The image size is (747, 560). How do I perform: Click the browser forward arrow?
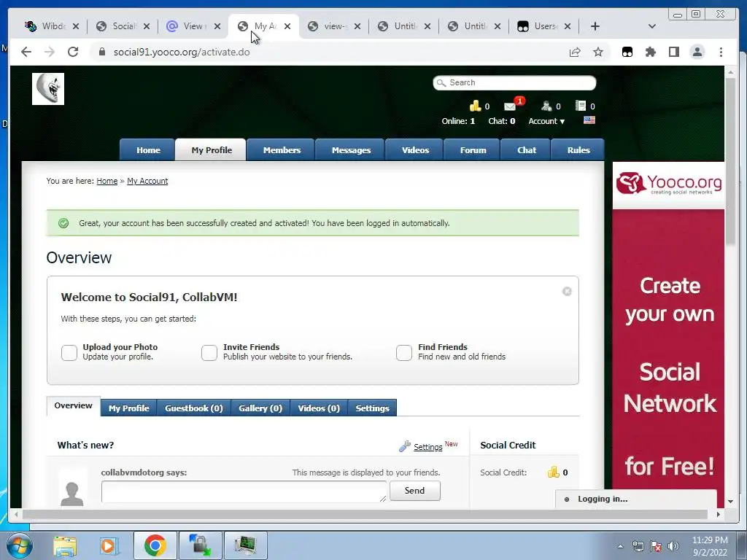50,52
